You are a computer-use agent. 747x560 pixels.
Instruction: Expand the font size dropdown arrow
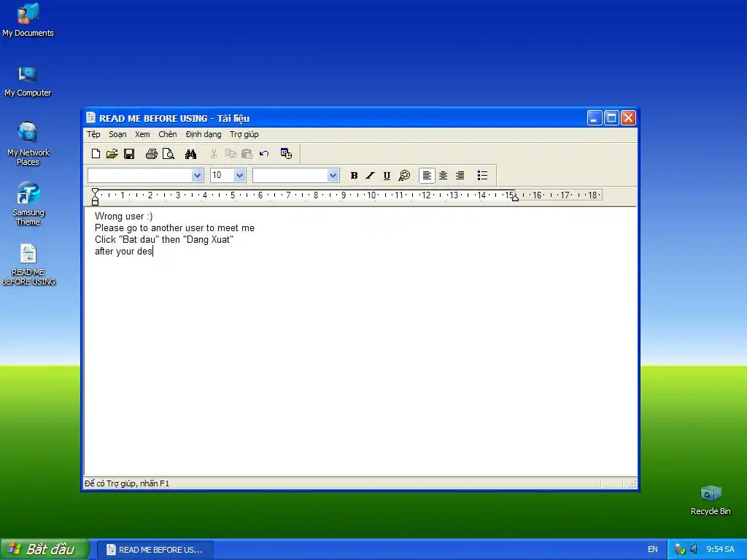click(x=239, y=175)
